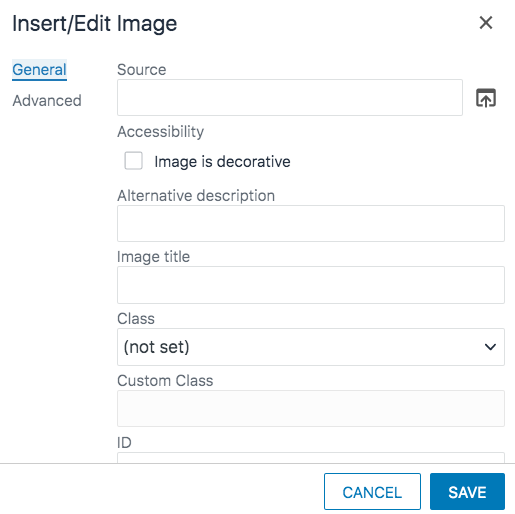
Task: Click the "Image title" field label
Action: tap(153, 257)
